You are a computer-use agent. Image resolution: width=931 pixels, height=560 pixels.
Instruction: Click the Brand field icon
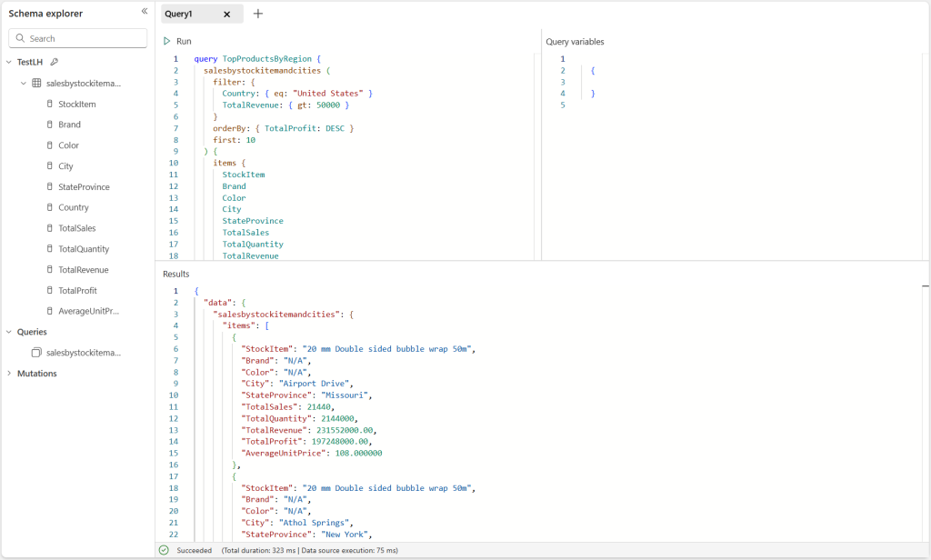pyautogui.click(x=52, y=125)
